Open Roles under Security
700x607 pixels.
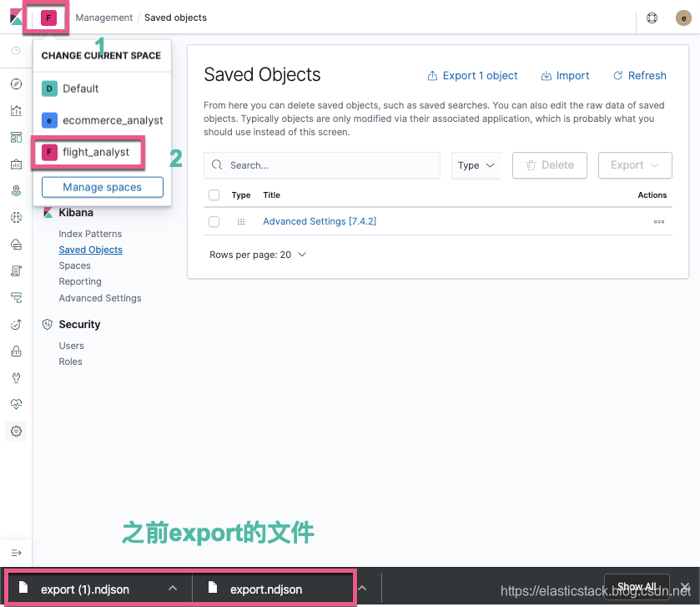click(x=71, y=362)
